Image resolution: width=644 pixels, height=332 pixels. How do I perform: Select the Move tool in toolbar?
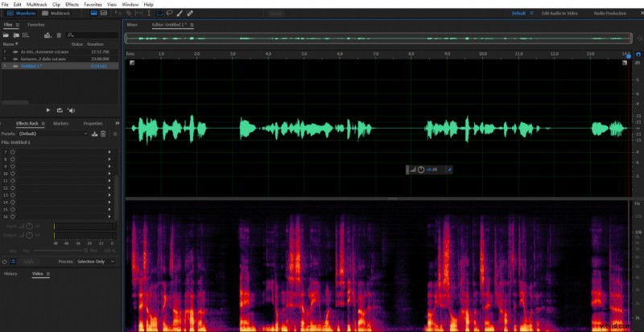[x=119, y=13]
